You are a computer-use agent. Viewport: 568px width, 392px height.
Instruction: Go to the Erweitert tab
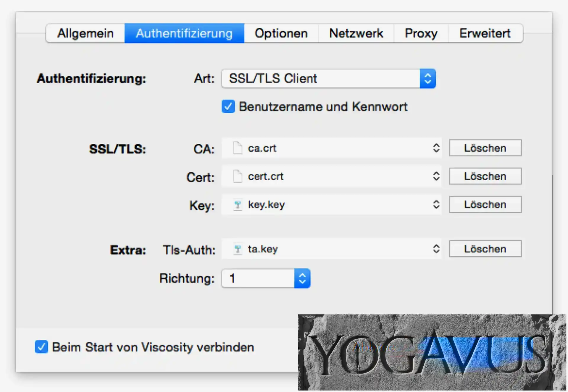click(485, 33)
